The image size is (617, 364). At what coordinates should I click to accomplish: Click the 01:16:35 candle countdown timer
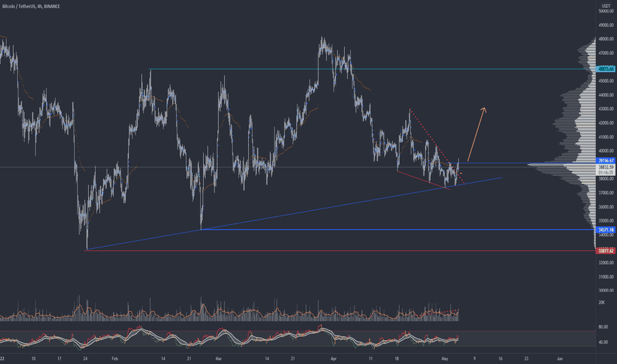coord(606,172)
